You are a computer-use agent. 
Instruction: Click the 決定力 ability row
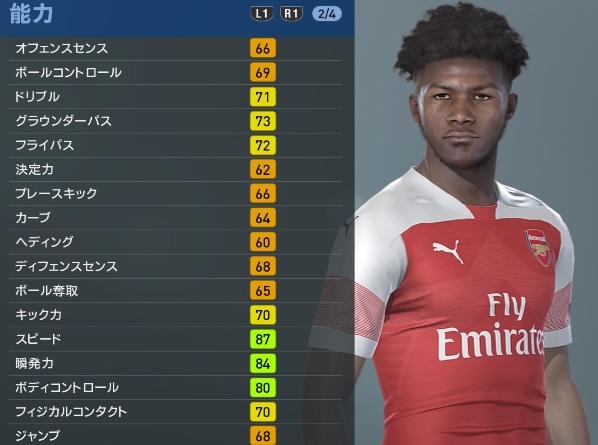click(175, 169)
